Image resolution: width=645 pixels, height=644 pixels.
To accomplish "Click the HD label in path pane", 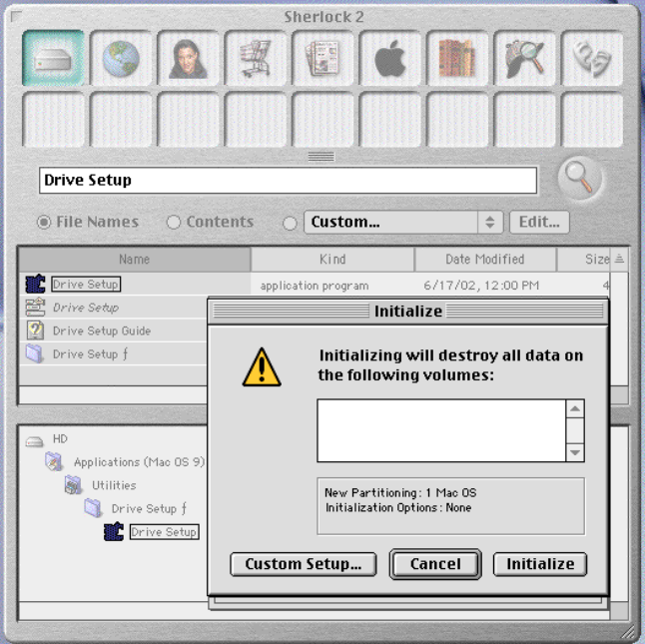I will pyautogui.click(x=60, y=439).
